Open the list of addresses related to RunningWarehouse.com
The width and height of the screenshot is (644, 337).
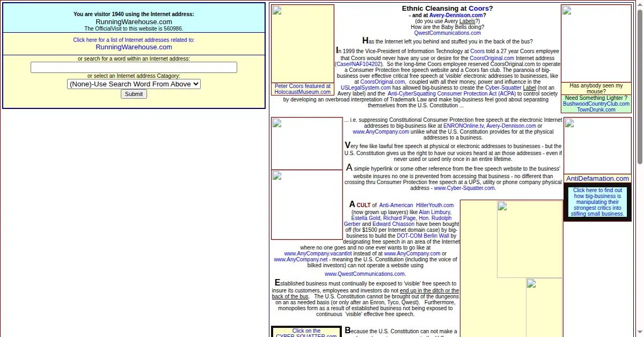134,43
